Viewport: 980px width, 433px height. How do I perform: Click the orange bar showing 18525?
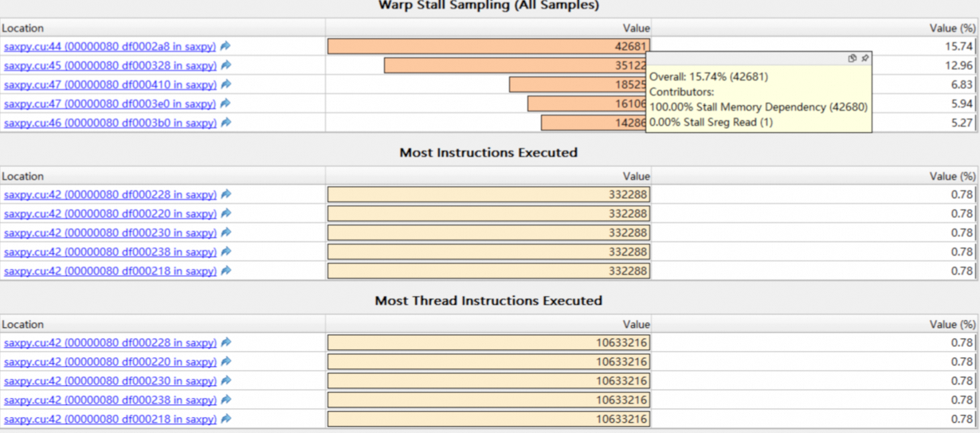click(574, 84)
